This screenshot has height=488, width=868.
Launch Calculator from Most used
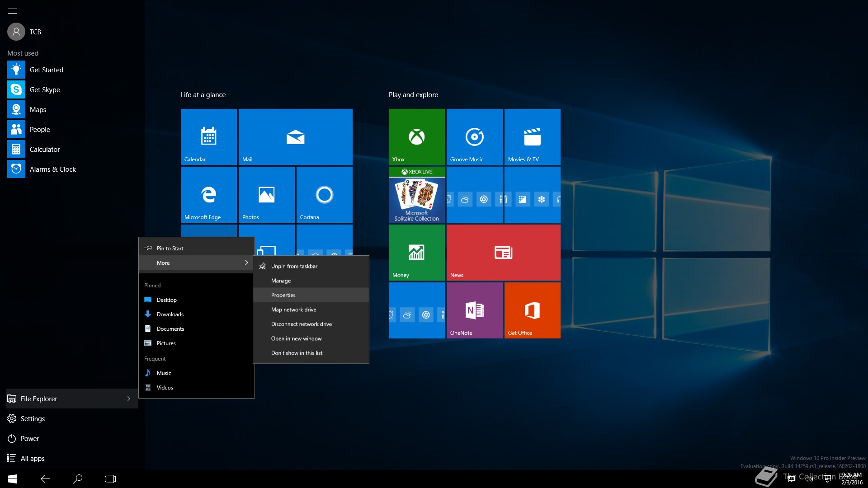(x=72, y=150)
